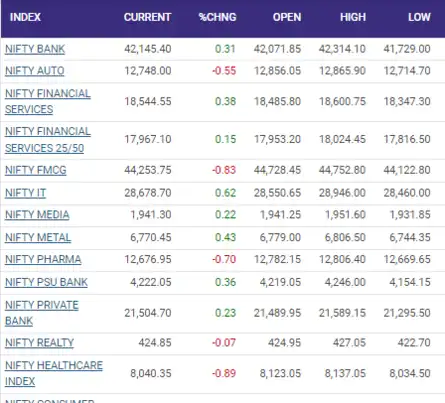Select change value 0.38
This screenshot has width=445, height=403.
coord(225,101)
